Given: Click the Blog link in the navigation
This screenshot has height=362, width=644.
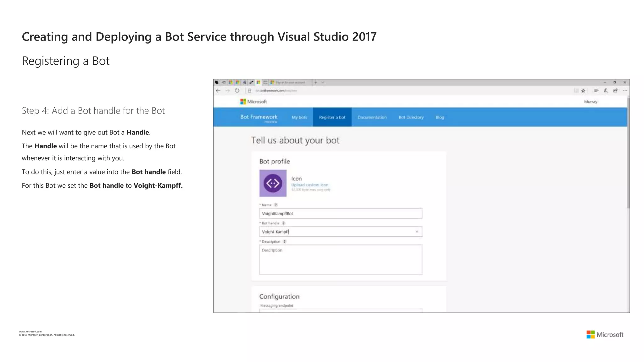Looking at the screenshot, I should pyautogui.click(x=440, y=117).
